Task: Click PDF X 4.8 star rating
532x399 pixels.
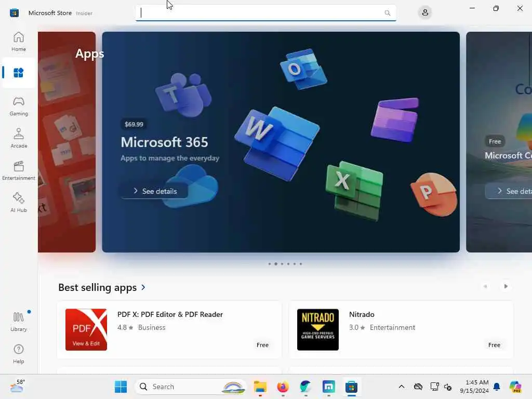Action: click(x=125, y=327)
